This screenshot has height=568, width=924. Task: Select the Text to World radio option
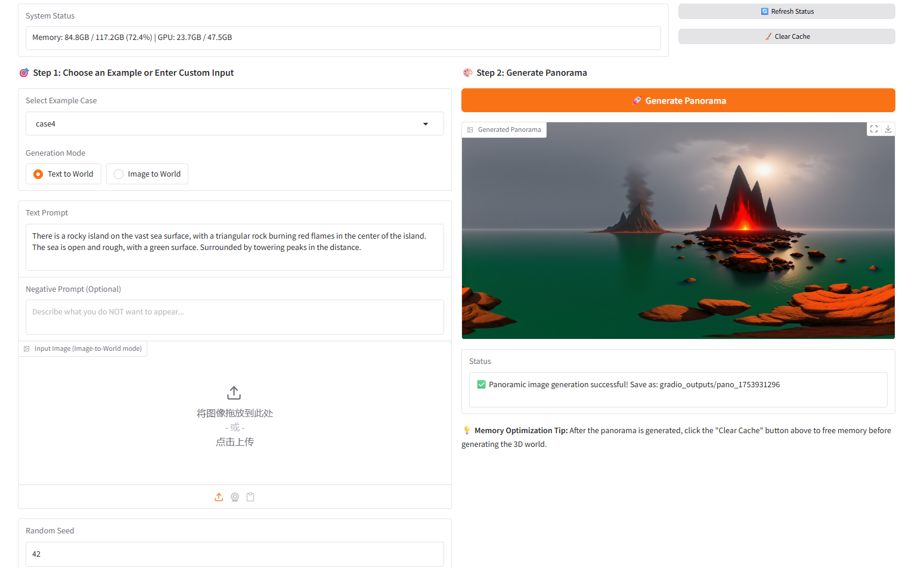pyautogui.click(x=38, y=174)
